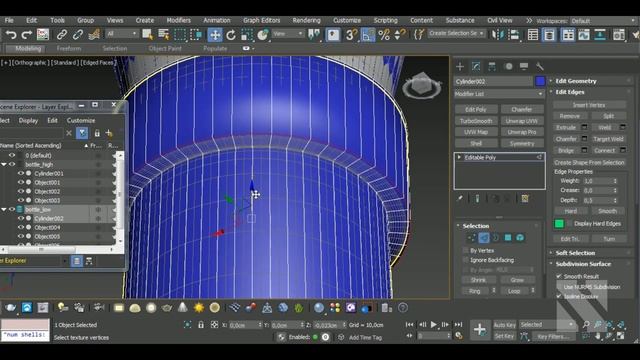Click the Loop selection button
The image size is (640, 360).
514,291
